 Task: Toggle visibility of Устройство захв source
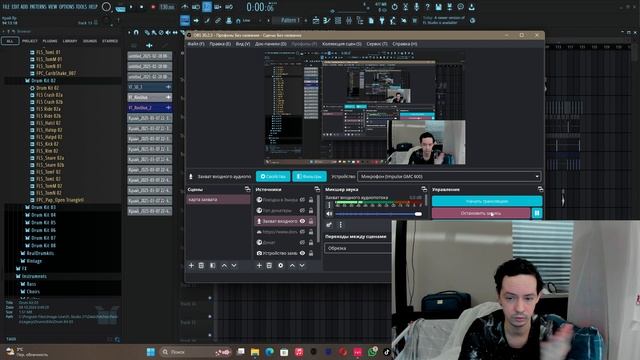point(302,253)
